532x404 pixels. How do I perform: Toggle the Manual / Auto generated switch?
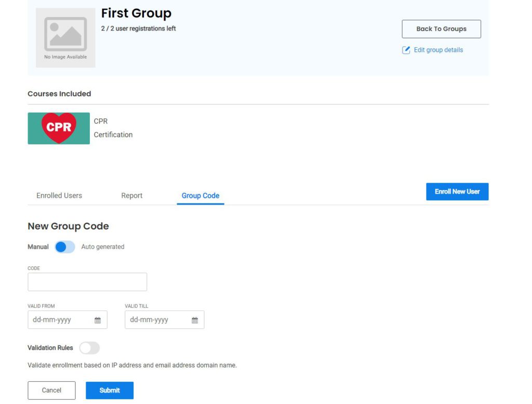click(x=65, y=247)
